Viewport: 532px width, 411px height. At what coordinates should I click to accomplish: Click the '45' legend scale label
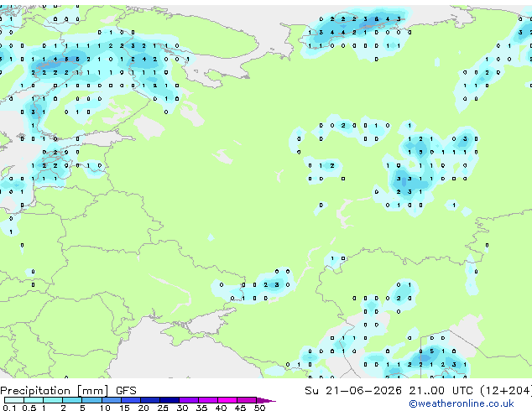point(240,408)
